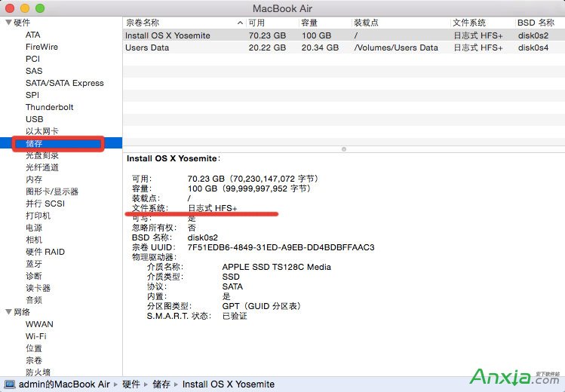Select USB in the sidebar
Viewport: 565px width, 392px height.
pos(34,119)
